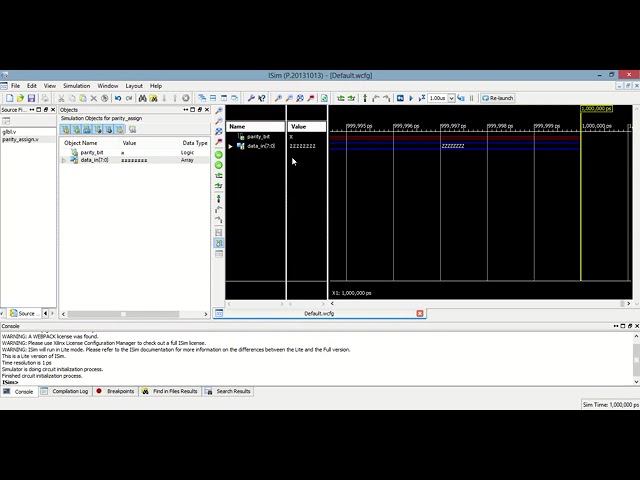640x480 pixels.
Task: Open Find with the binoculars icon
Action: point(142,98)
